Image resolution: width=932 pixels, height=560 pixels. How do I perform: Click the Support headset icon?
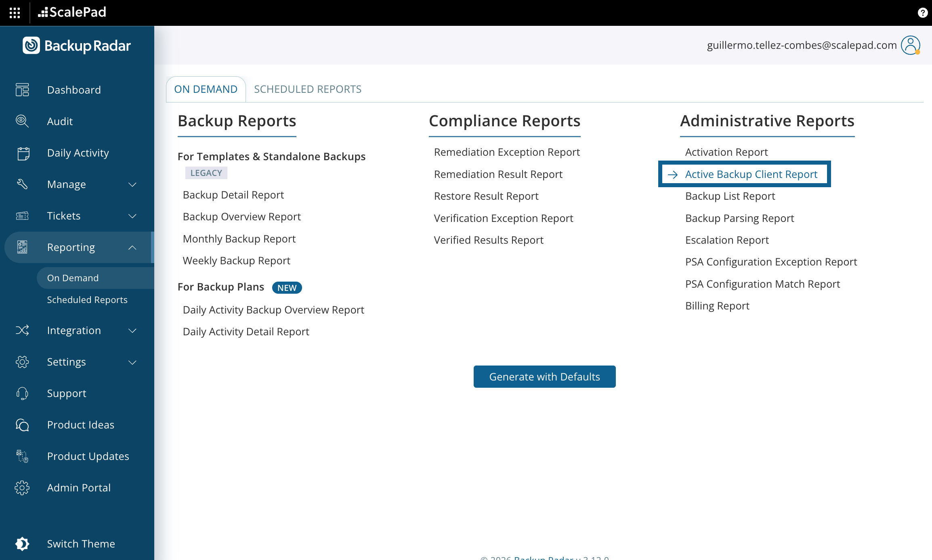click(x=22, y=393)
